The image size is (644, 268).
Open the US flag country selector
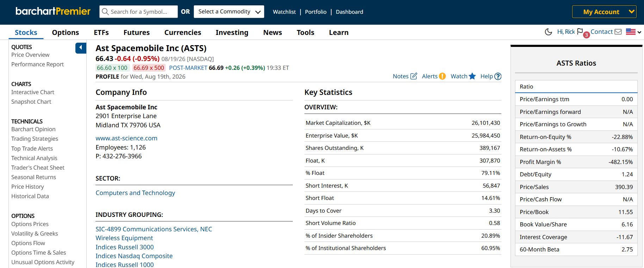coord(633,32)
